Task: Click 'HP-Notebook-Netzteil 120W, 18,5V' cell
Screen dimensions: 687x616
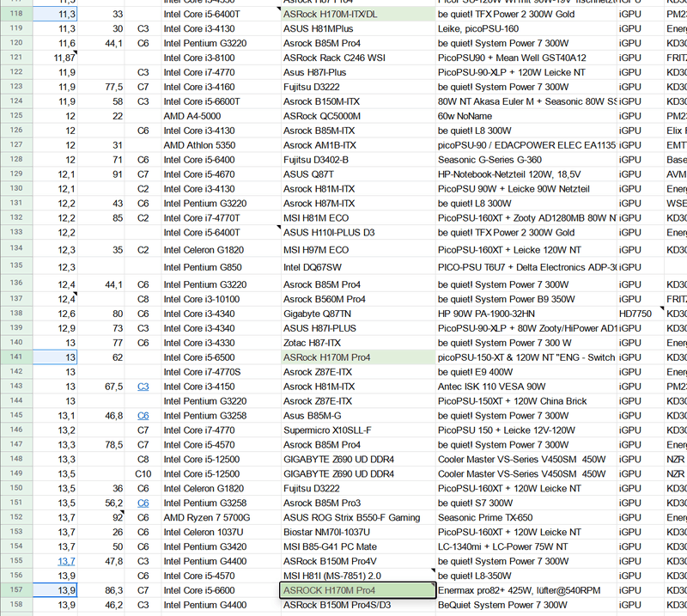Action: (526, 174)
